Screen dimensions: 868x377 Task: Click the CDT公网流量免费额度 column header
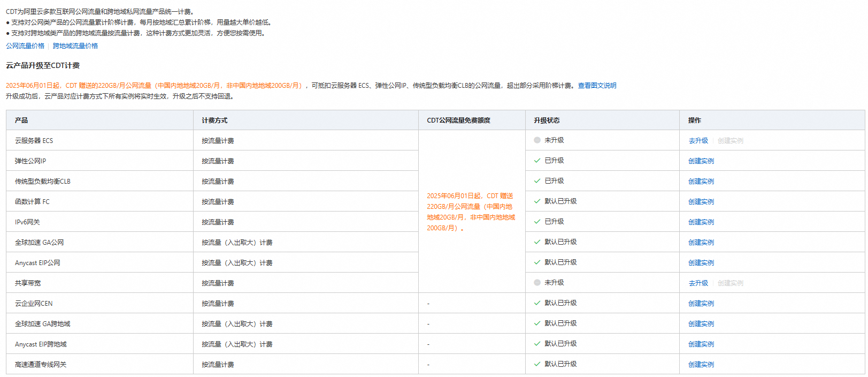[x=472, y=120]
